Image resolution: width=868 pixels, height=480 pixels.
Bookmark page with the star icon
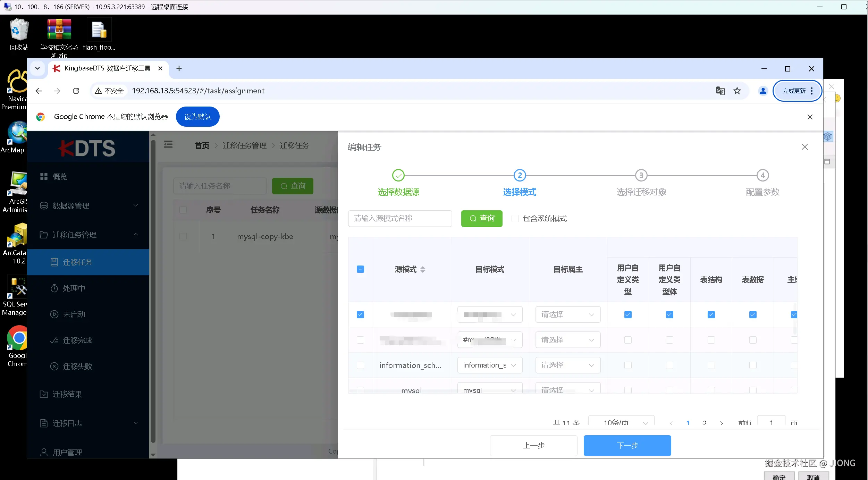(737, 91)
